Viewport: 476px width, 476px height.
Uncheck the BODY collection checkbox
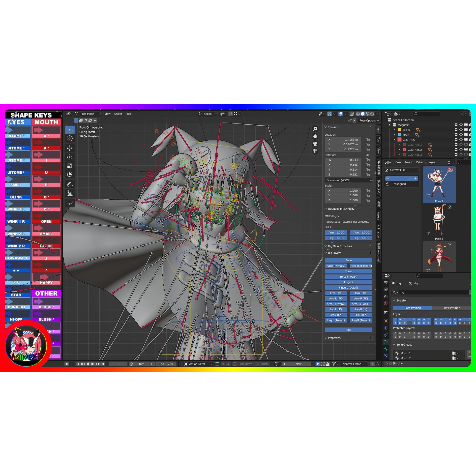[456, 130]
